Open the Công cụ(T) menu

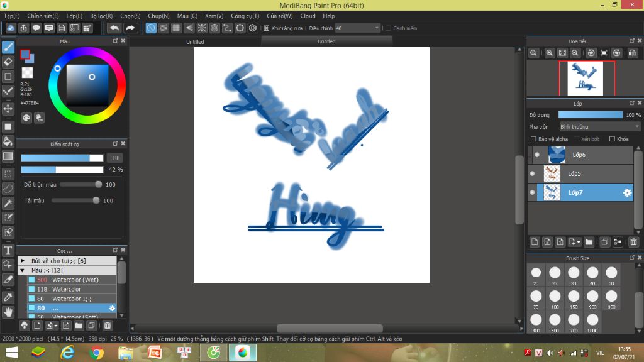pyautogui.click(x=245, y=16)
